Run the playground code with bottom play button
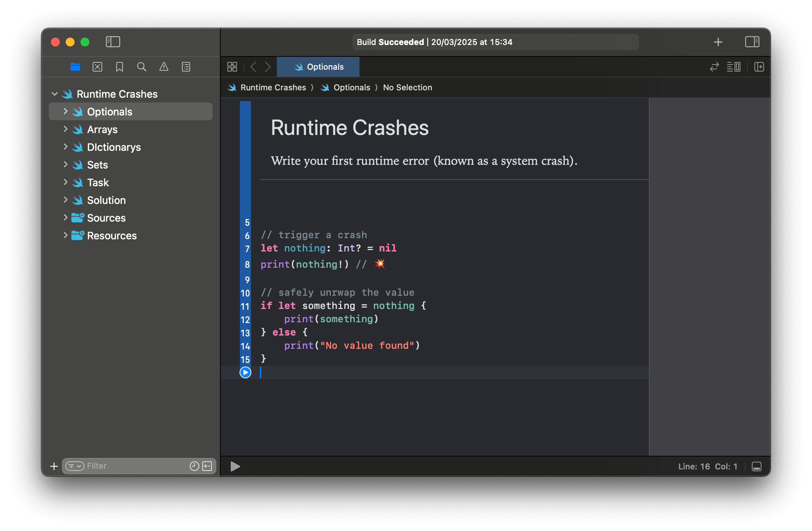The image size is (812, 531). (235, 466)
